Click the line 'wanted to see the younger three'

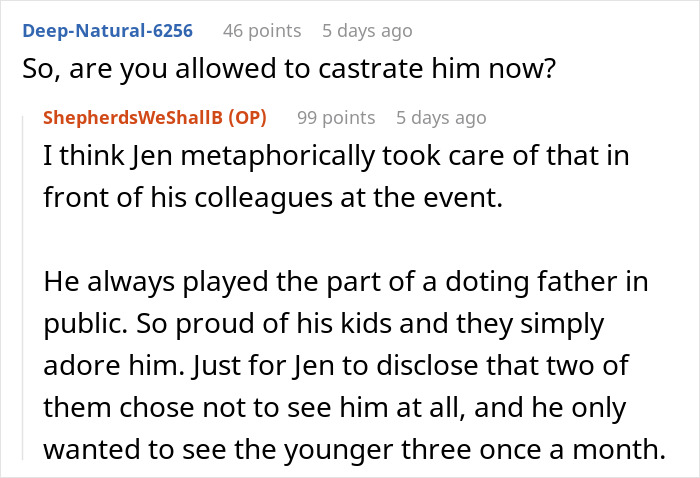point(355,449)
